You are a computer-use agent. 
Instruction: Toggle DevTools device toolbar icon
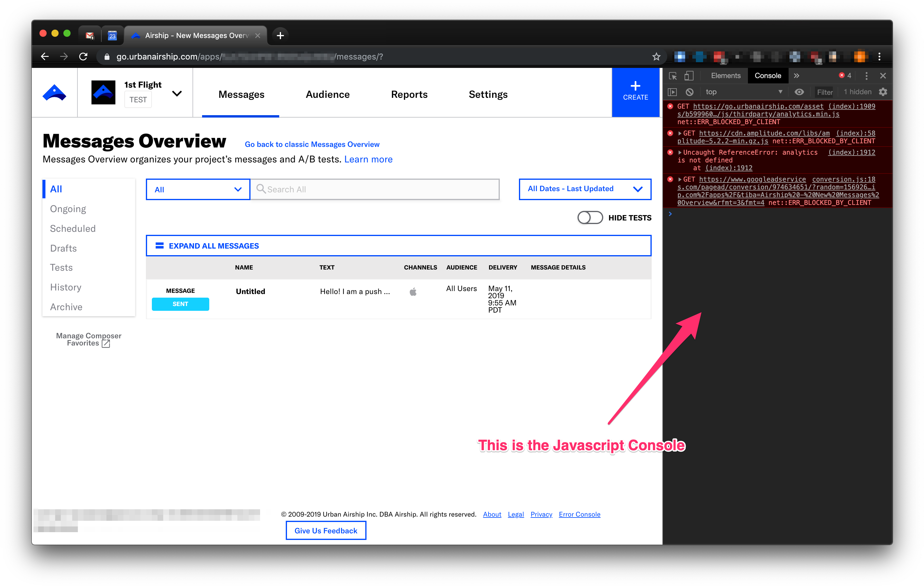689,76
